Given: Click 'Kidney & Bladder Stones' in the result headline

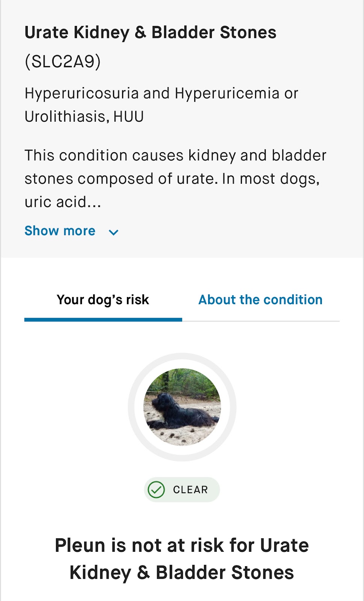Looking at the screenshot, I should pyautogui.click(x=182, y=573).
